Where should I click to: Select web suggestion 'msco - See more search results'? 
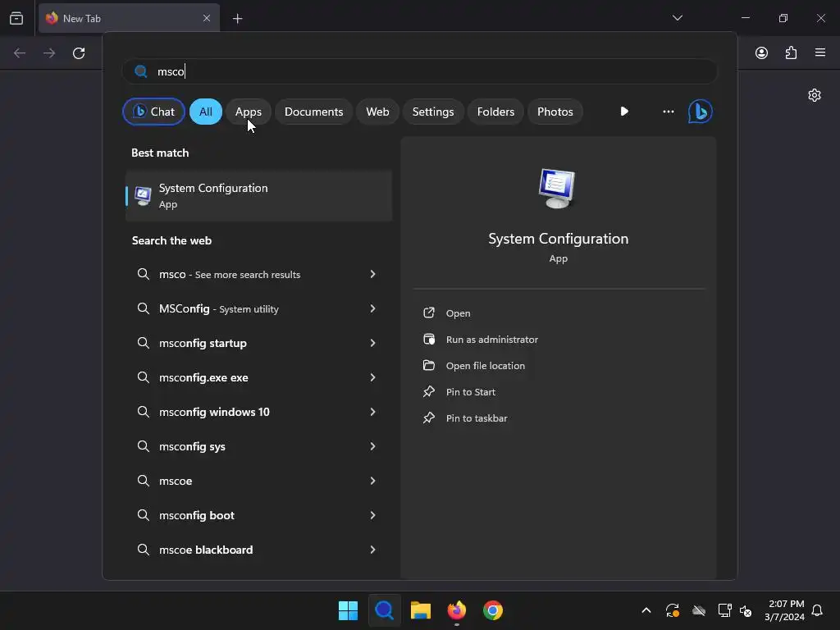click(258, 274)
